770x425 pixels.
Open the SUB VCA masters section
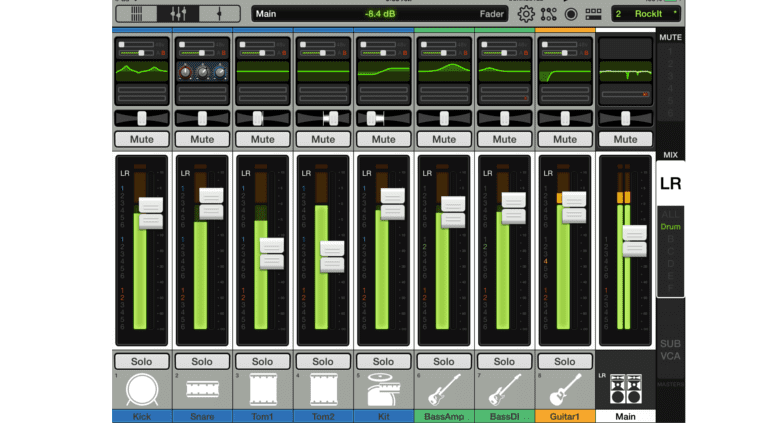click(x=670, y=350)
